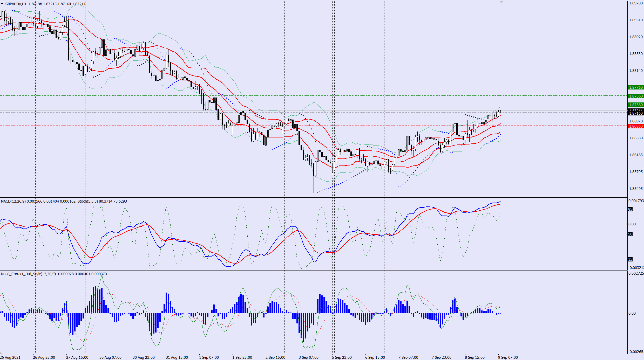Click the green 1.87560 price level label
The image size is (644, 360).
[636, 96]
